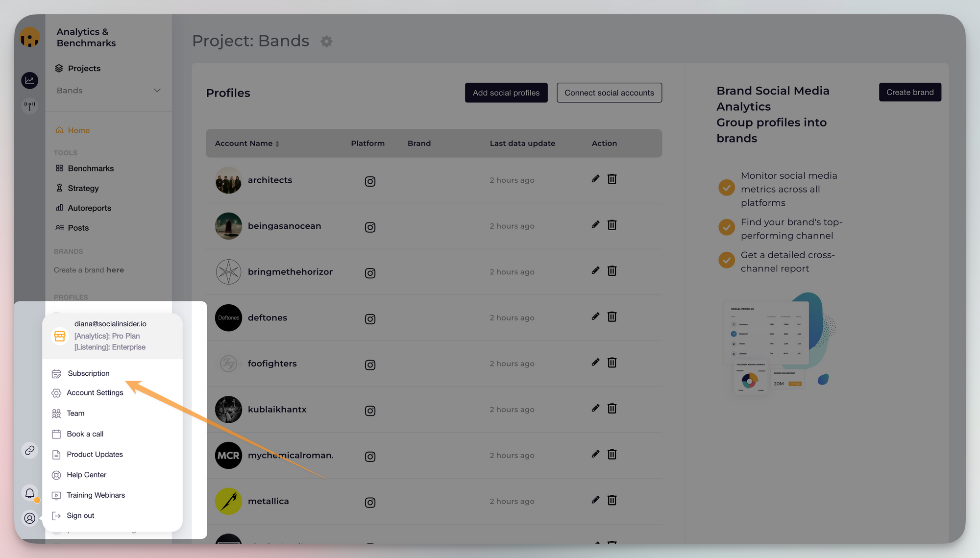Delete the foofighters profile
The width and height of the screenshot is (980, 558).
click(612, 363)
